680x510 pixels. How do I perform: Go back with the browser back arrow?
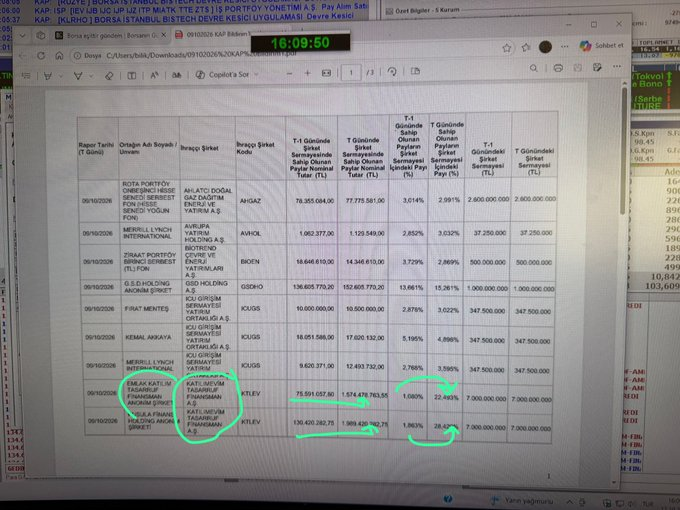point(23,56)
